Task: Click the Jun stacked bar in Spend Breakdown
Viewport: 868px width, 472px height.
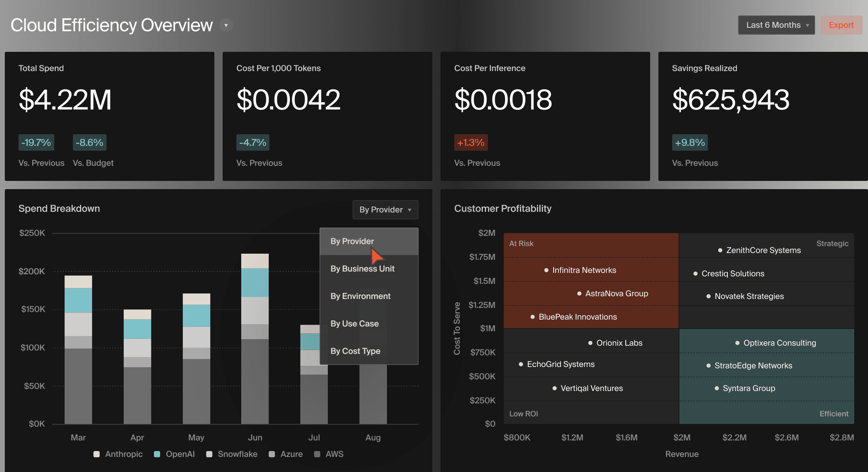Action: coord(255,340)
